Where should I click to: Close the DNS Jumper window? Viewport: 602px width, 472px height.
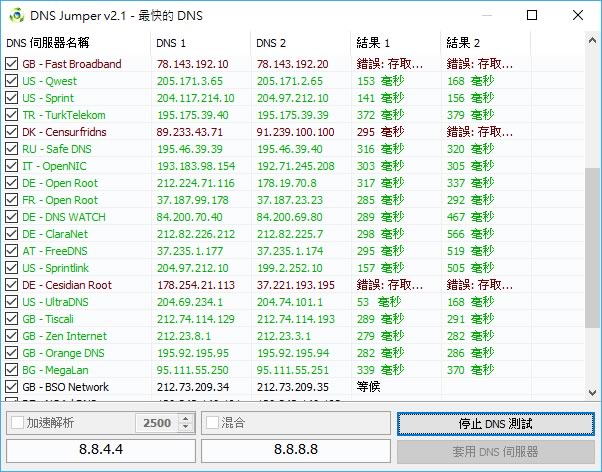point(578,15)
